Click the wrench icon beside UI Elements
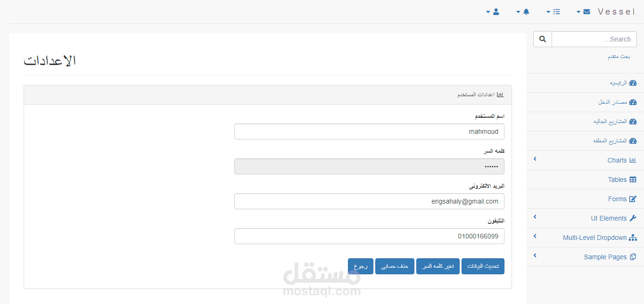 click(633, 218)
